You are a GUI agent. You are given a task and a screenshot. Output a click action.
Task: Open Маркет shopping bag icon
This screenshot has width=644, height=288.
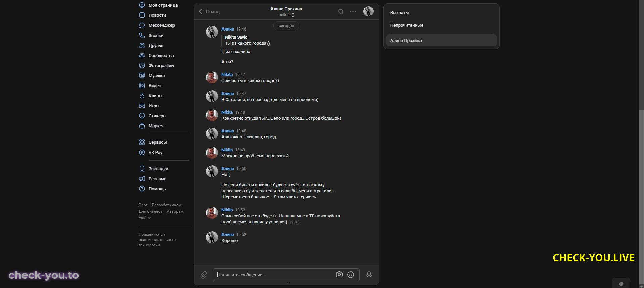click(142, 126)
